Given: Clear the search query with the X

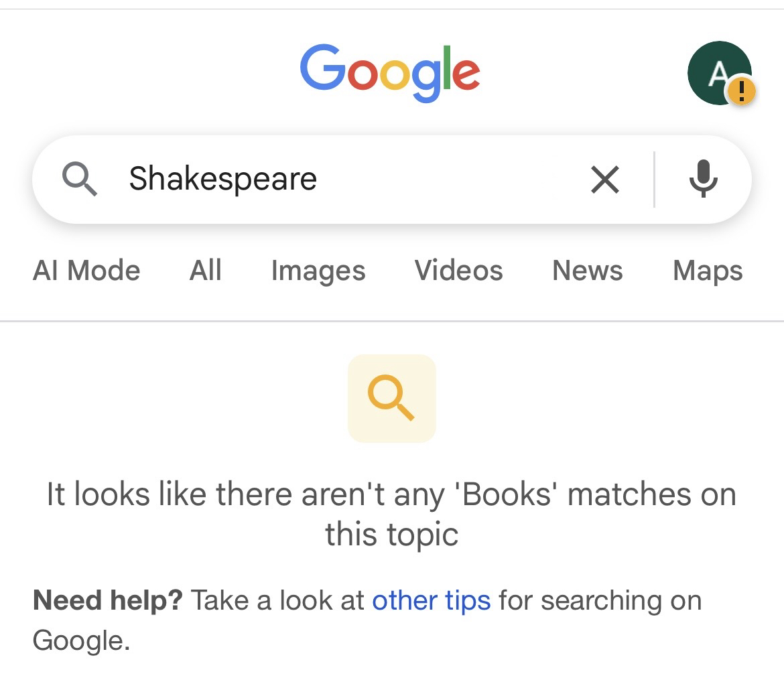Looking at the screenshot, I should click(605, 180).
